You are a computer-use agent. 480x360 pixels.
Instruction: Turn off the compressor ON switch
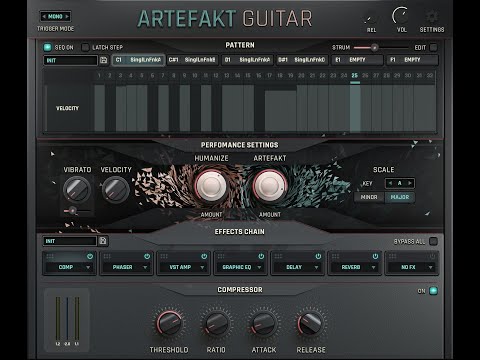pyautogui.click(x=433, y=291)
